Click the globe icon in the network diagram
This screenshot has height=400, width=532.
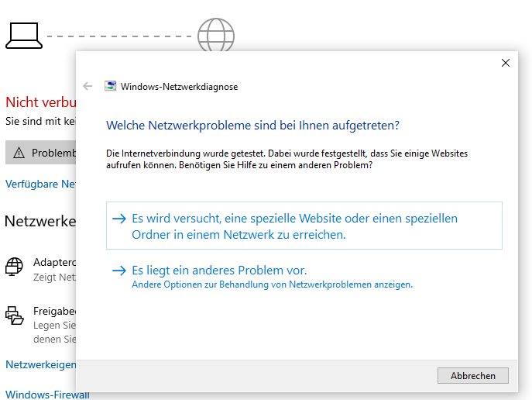[x=216, y=35]
